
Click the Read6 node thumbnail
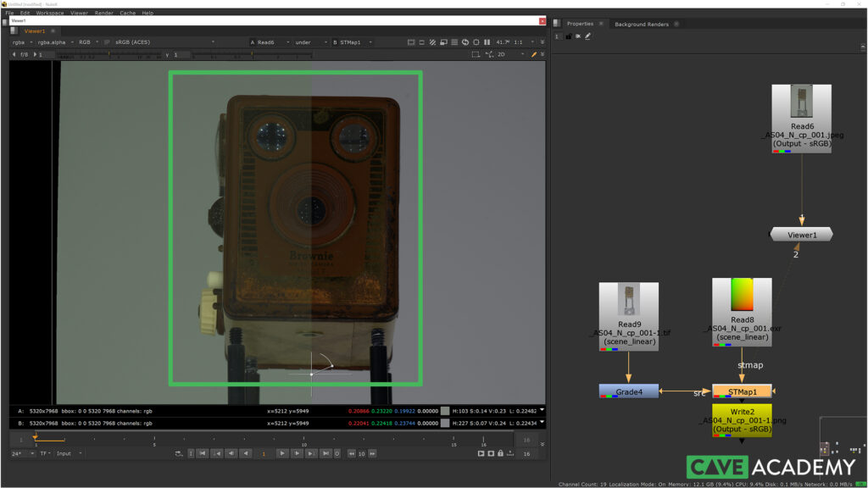[x=801, y=101]
